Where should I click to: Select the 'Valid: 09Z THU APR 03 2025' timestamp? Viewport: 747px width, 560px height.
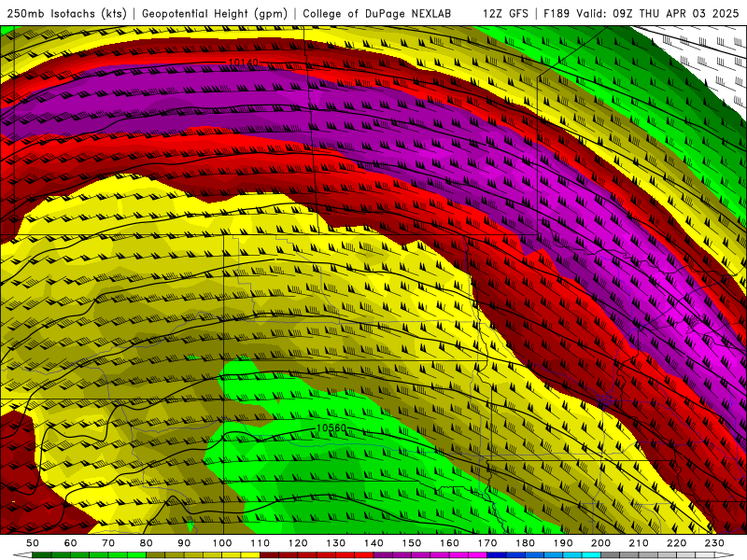coord(658,13)
